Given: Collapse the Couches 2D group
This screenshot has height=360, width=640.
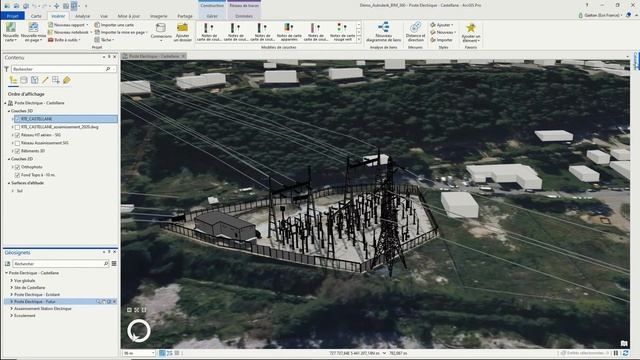Looking at the screenshot, I should point(9,159).
